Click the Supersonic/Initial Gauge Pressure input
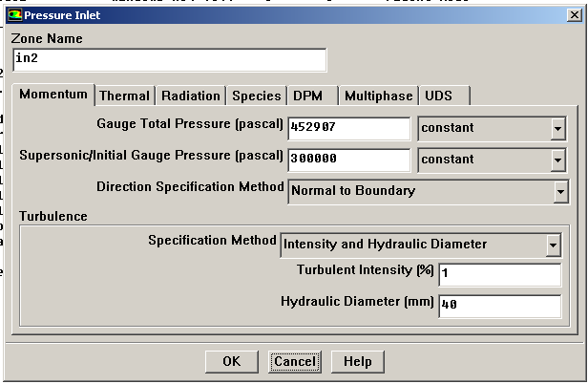The width and height of the screenshot is (588, 384). 348,160
